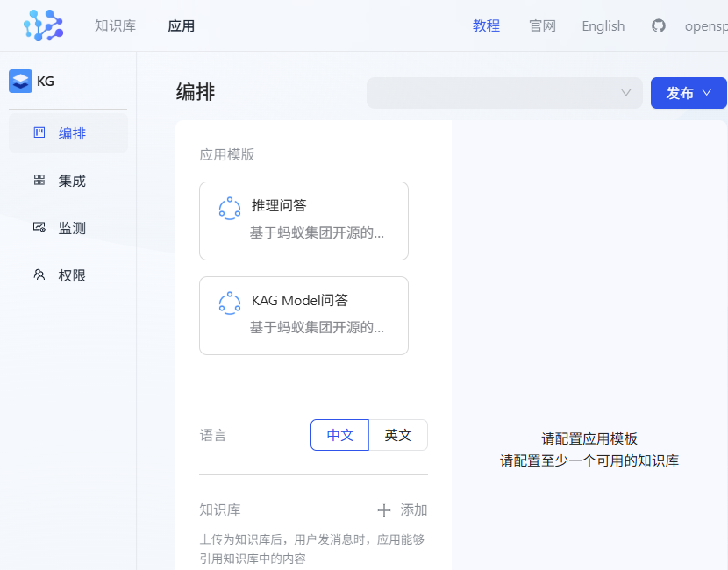
Task: Click the 监测 monitor icon
Action: click(39, 227)
